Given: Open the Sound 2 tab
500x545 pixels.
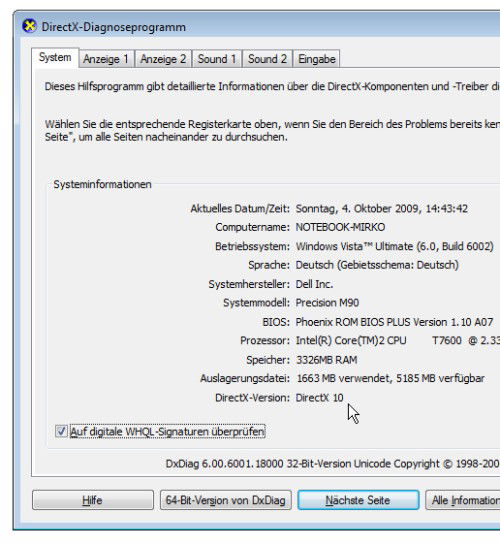Looking at the screenshot, I should (267, 59).
